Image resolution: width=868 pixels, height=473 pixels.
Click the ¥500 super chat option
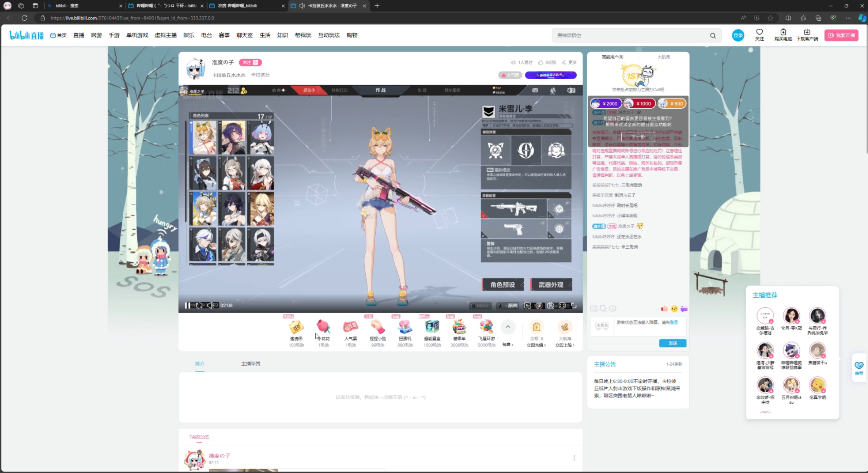point(672,104)
